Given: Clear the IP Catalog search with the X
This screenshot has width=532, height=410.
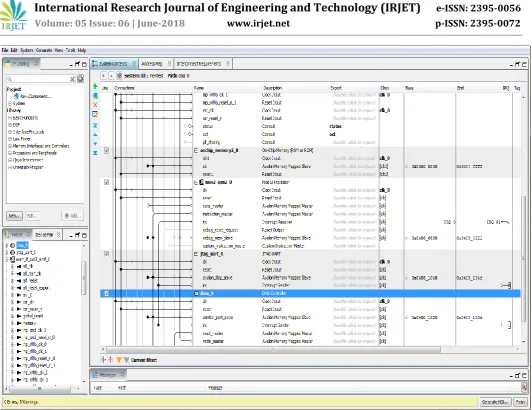Looking at the screenshot, I should (72, 79).
